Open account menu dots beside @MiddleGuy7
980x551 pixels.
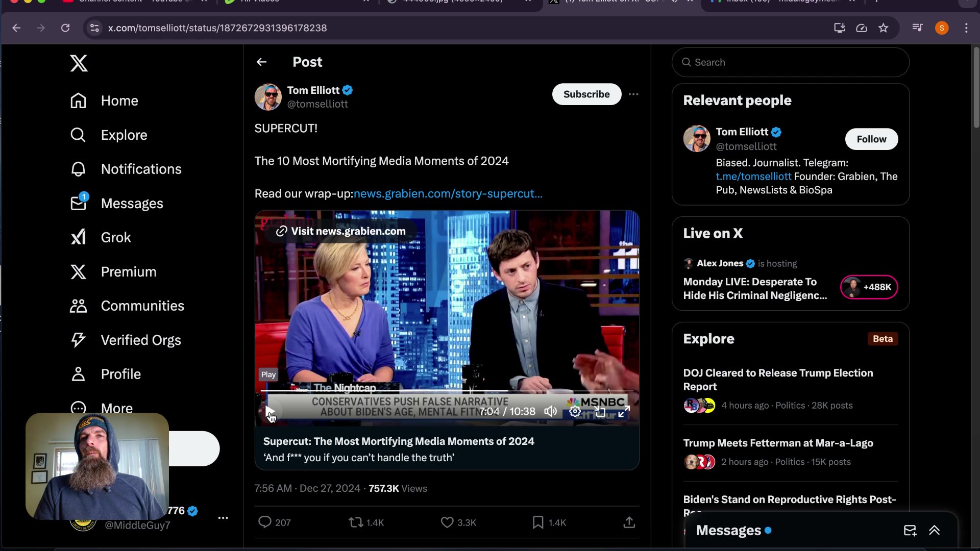coord(223,518)
